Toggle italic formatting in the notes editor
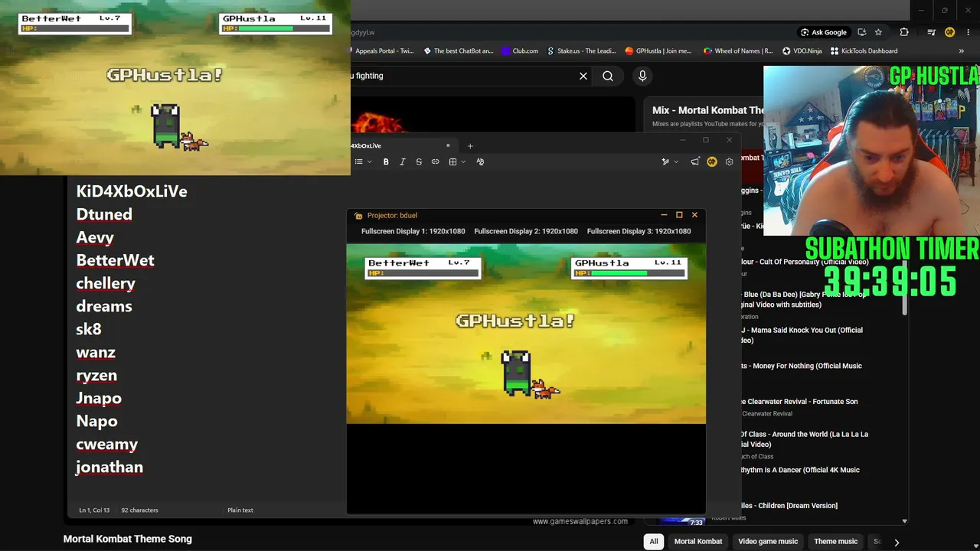 coord(402,161)
